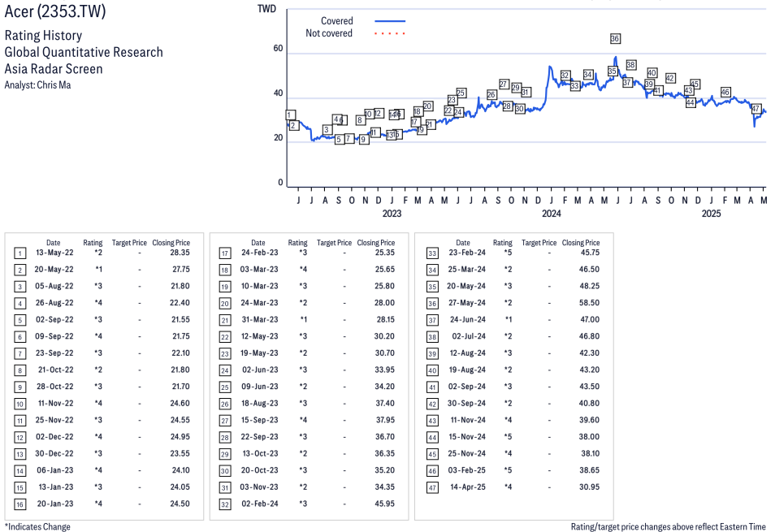Click chart marker 34 on the graph
The image size is (775, 532).
click(587, 75)
